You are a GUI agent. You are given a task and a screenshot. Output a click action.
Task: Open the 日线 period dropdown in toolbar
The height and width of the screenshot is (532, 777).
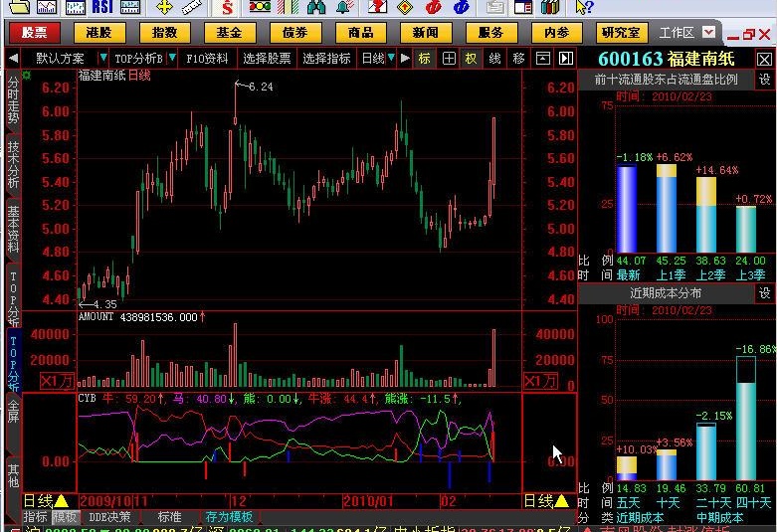[x=391, y=58]
